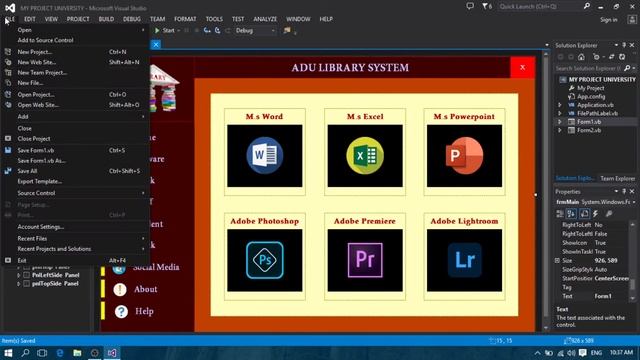Click Sign in link at top right
This screenshot has height=360, width=640.
coord(609,20)
